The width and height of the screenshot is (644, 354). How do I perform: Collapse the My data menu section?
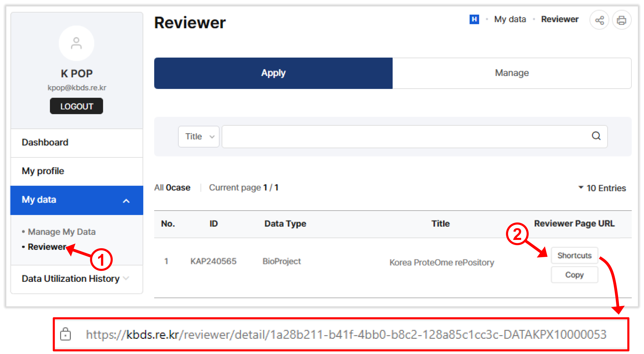click(x=126, y=201)
